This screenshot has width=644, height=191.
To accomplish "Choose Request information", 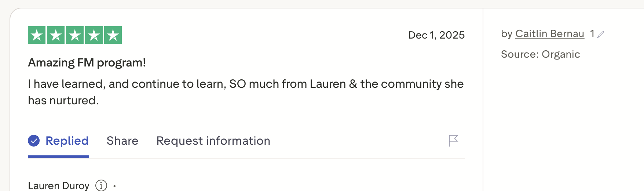I will point(213,141).
